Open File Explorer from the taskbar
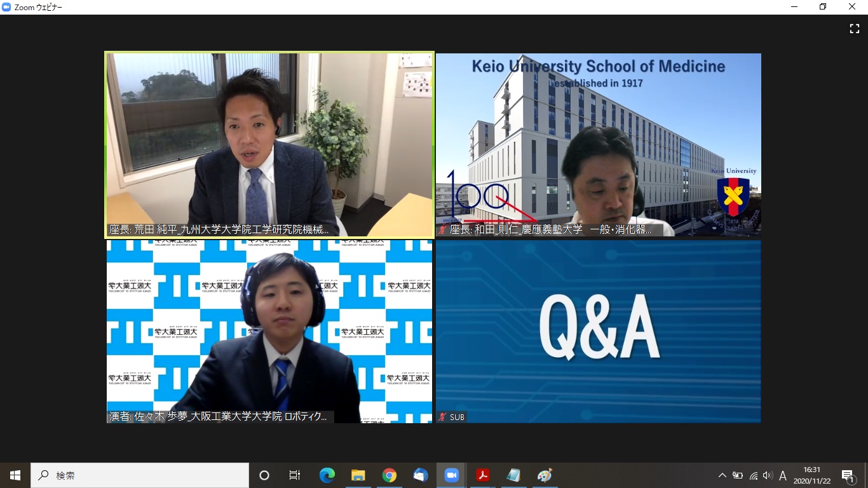The width and height of the screenshot is (868, 488). point(358,475)
